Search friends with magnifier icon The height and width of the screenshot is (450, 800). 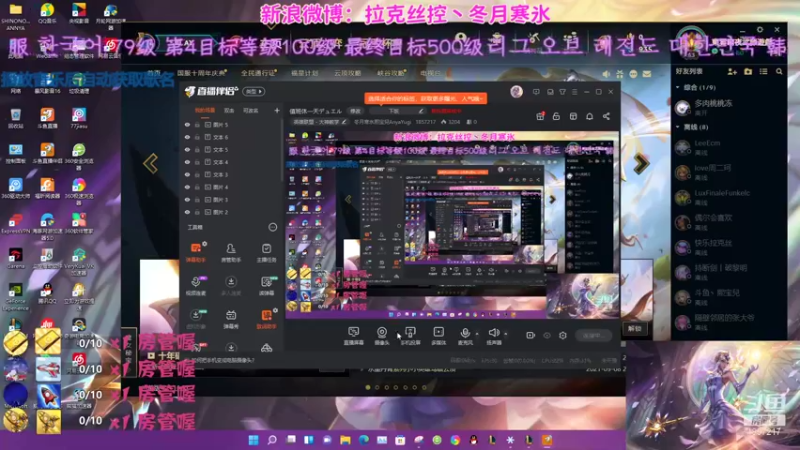[x=779, y=72]
